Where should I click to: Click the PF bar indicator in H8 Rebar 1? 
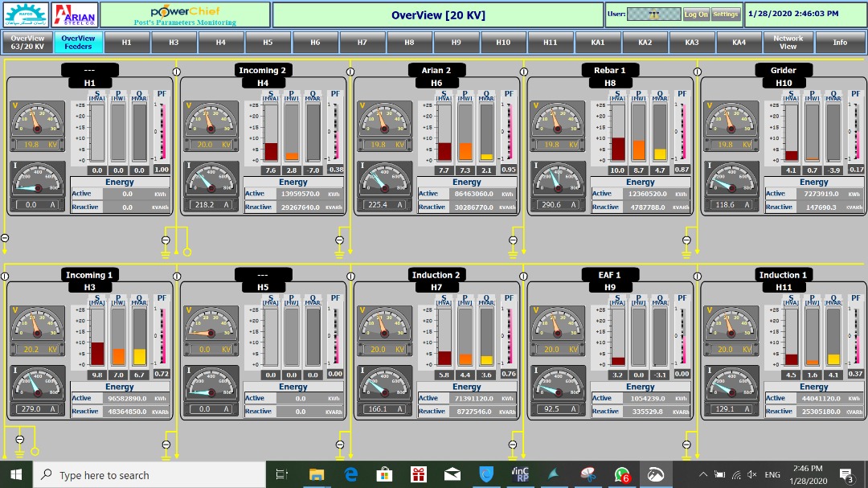click(x=682, y=133)
